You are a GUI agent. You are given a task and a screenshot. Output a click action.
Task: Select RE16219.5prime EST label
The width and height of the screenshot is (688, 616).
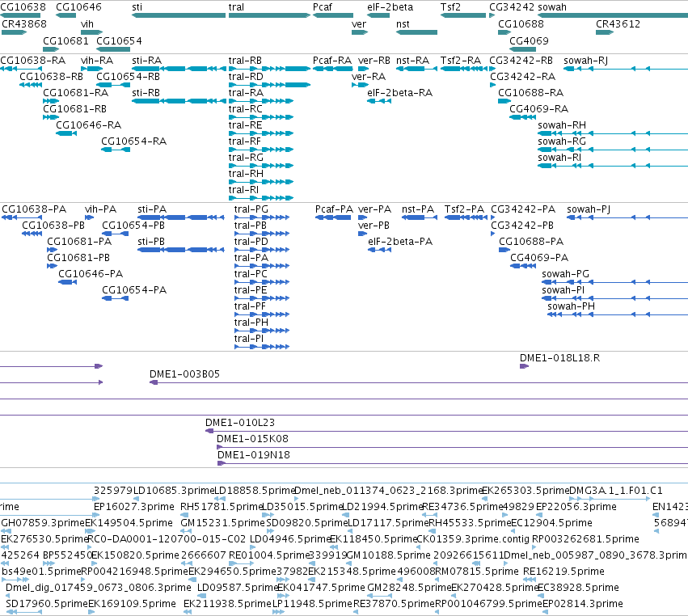point(563,572)
